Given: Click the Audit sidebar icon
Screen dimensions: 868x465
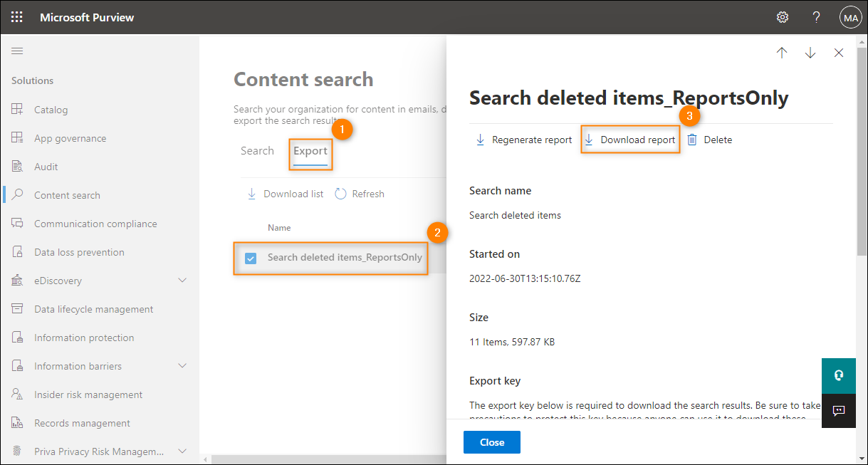Looking at the screenshot, I should 17,167.
